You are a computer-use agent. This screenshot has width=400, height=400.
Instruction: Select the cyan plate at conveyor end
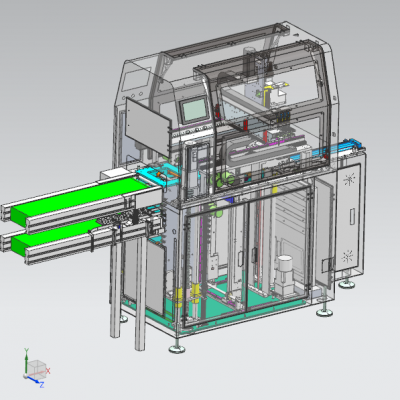158,175
